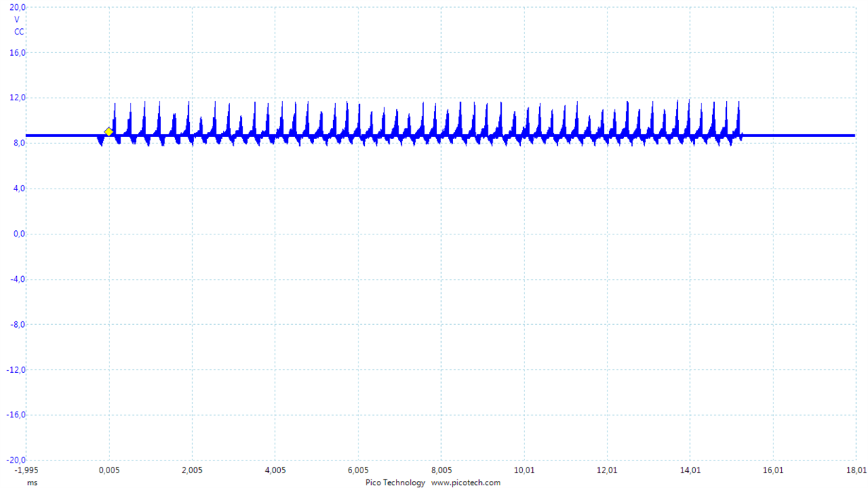Click the CC coupling label
This screenshot has height=488, width=868.
pyautogui.click(x=19, y=32)
